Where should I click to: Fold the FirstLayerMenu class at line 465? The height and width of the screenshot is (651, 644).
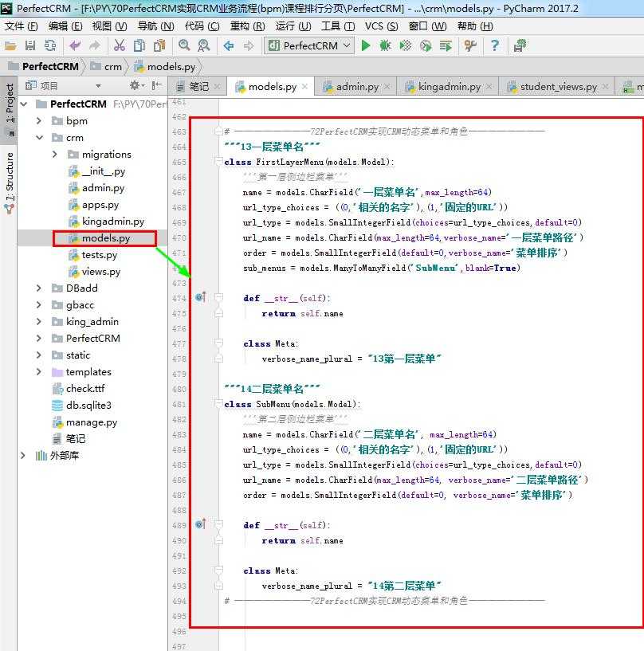219,162
